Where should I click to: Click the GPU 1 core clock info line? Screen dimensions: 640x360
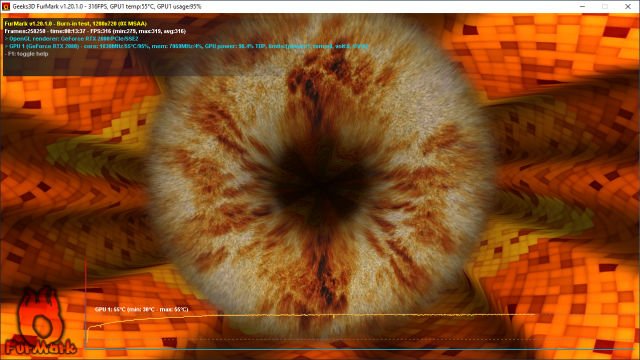coord(187,46)
